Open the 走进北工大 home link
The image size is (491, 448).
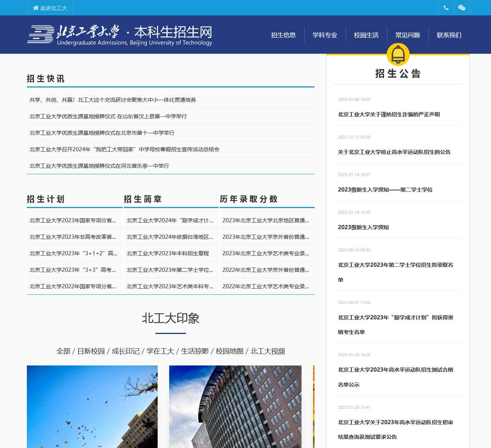(50, 8)
